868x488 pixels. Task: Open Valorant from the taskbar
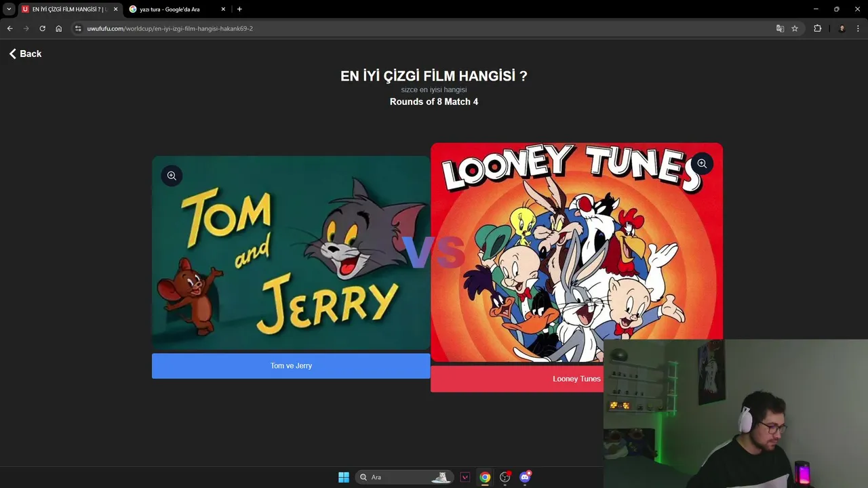[x=465, y=477]
